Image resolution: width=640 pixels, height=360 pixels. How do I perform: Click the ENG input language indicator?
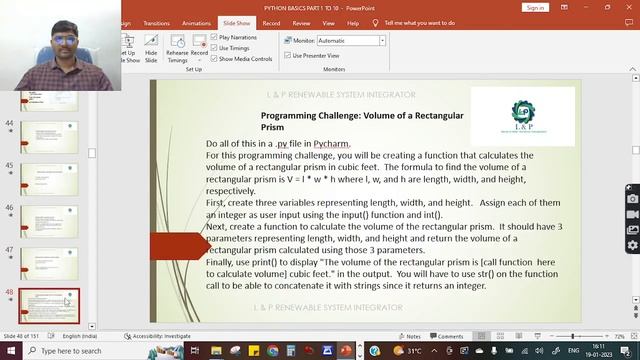573,351
